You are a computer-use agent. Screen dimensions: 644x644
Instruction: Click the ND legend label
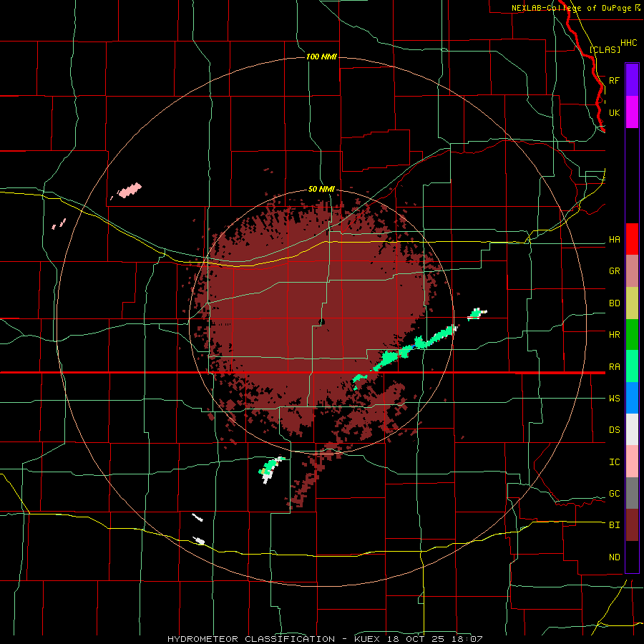614,557
